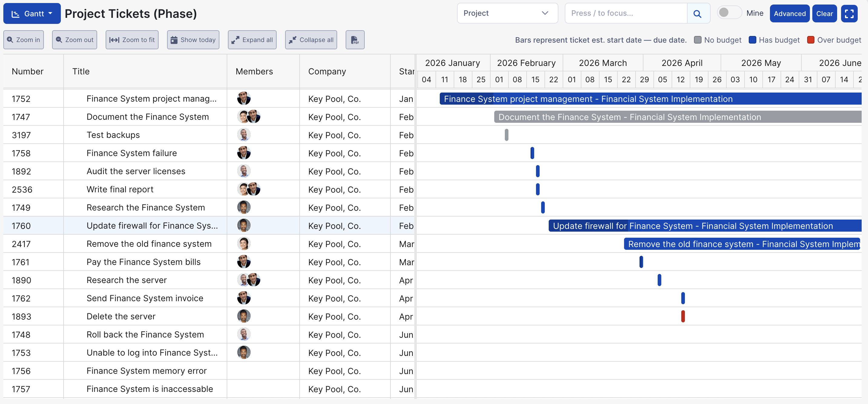868x404 pixels.
Task: Open the Project filter dropdown
Action: [x=507, y=13]
